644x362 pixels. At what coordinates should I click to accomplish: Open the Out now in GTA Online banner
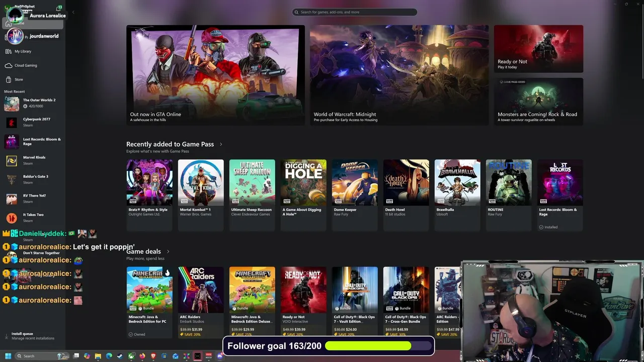click(215, 75)
